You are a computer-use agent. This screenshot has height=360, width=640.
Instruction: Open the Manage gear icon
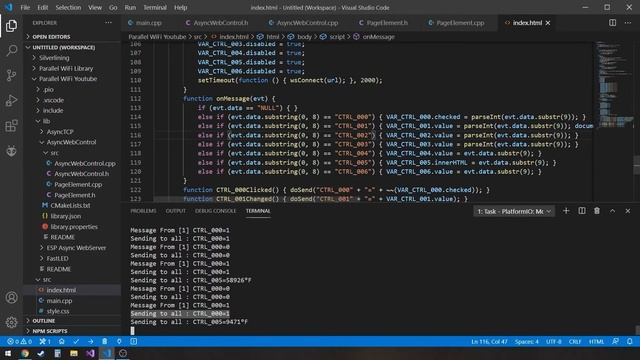[x=11, y=322]
